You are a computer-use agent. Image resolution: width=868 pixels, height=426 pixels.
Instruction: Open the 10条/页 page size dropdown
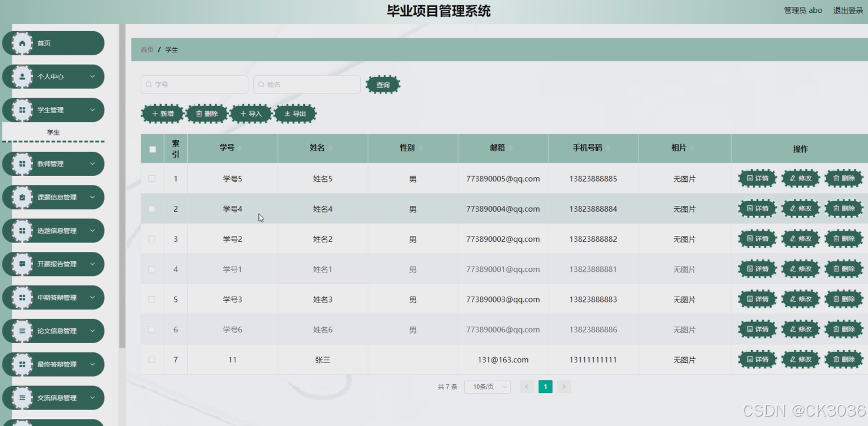(487, 387)
